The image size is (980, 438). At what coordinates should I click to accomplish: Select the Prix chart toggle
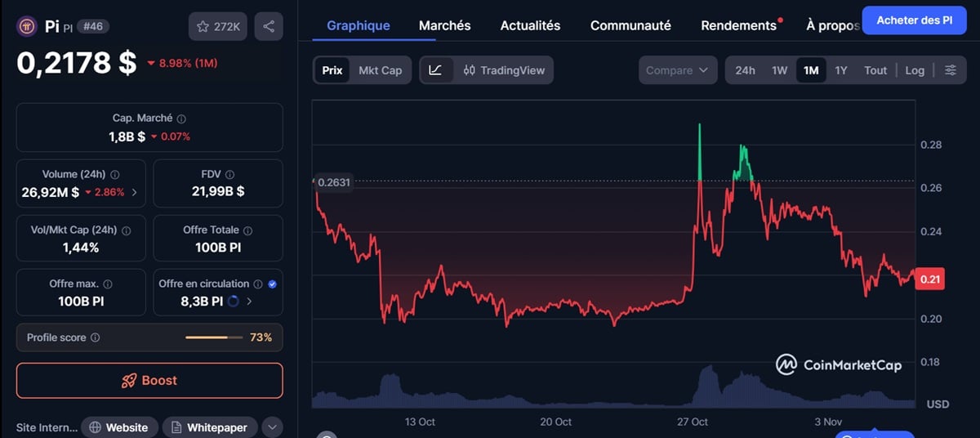point(332,70)
